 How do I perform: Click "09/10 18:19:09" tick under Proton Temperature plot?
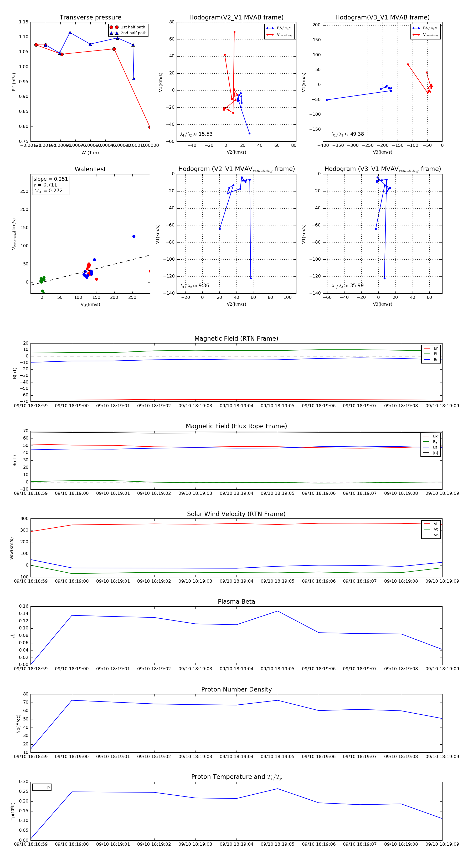442,844
